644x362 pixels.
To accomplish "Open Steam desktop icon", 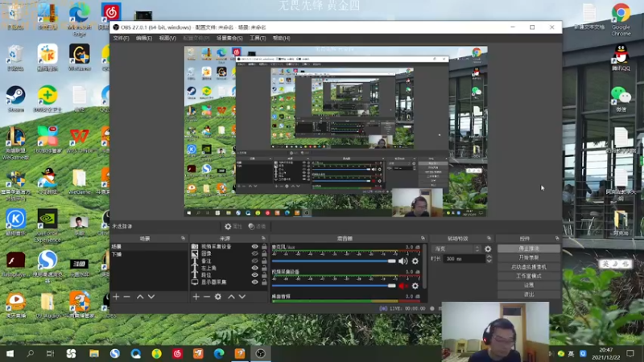I will click(15, 99).
